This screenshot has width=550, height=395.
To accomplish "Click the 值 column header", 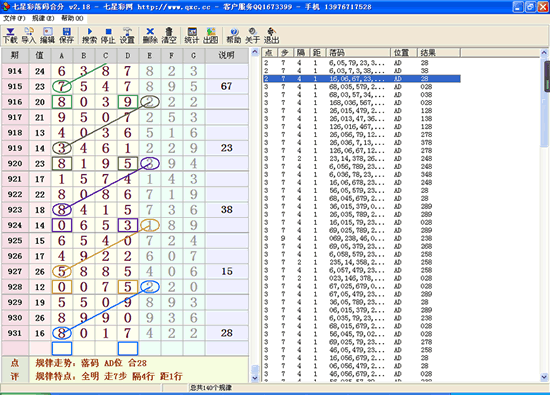I will coord(40,55).
